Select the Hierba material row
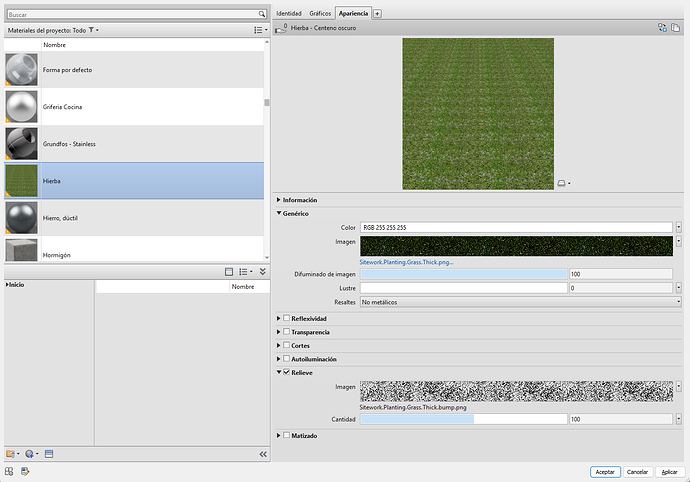The width and height of the screenshot is (690, 482). [134, 181]
